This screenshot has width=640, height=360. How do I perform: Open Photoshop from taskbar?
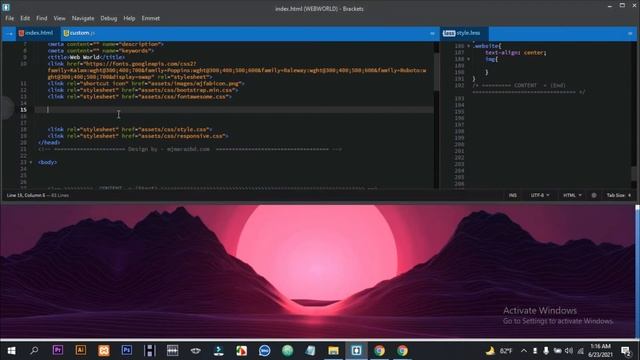[x=127, y=351]
